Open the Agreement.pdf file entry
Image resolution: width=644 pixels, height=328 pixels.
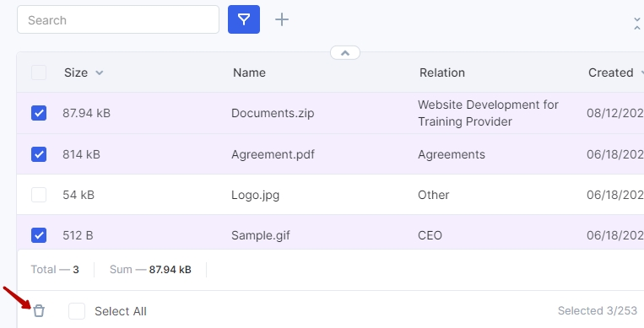(x=273, y=154)
